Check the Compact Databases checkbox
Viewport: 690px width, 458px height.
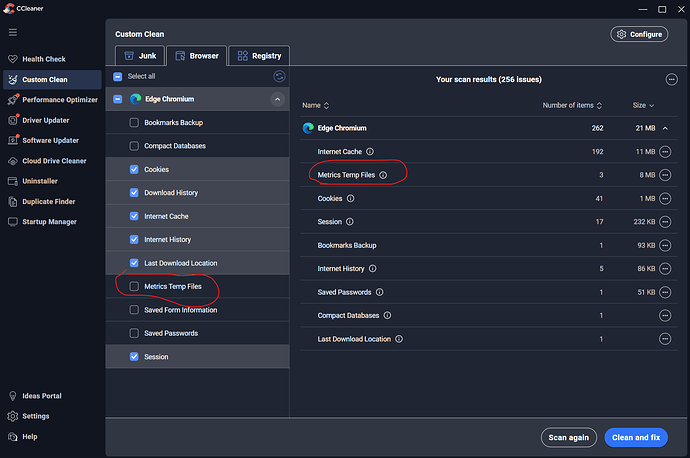[x=134, y=146]
